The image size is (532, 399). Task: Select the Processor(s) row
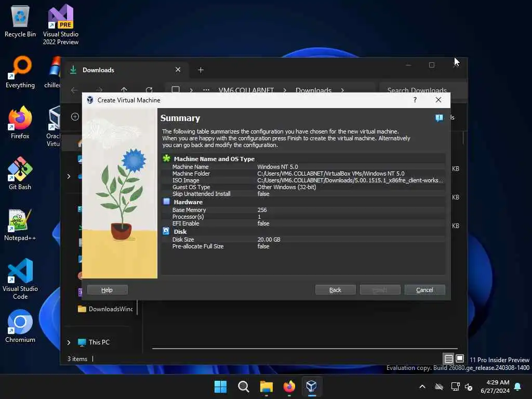click(303, 217)
